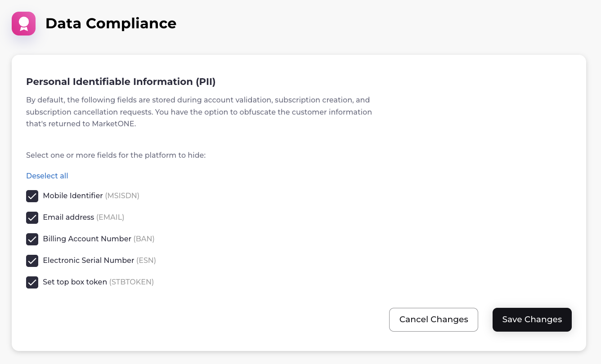Cancel the pending changes
The image size is (601, 364).
tap(434, 320)
